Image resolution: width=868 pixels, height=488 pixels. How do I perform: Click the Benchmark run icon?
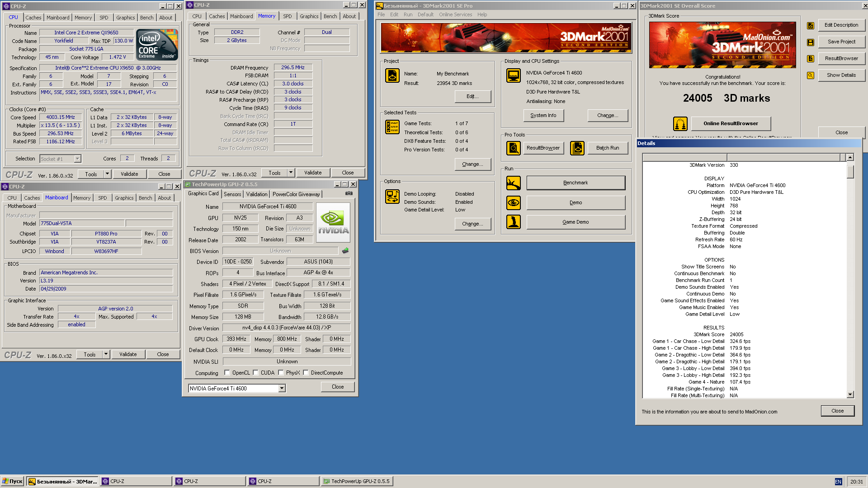[513, 183]
